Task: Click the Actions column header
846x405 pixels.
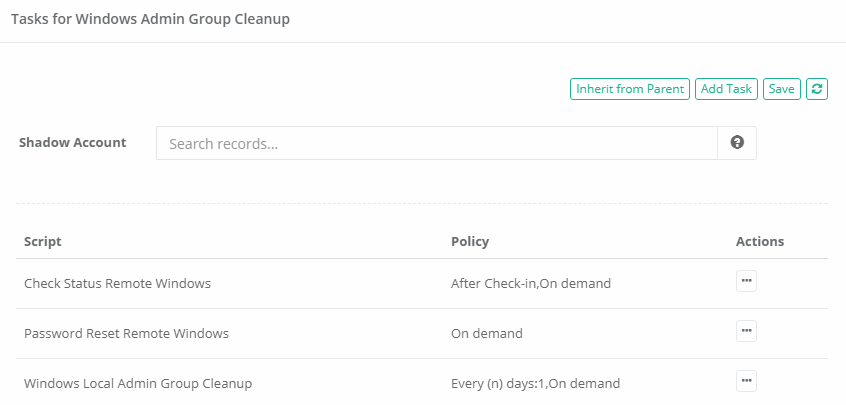Action: pos(760,241)
